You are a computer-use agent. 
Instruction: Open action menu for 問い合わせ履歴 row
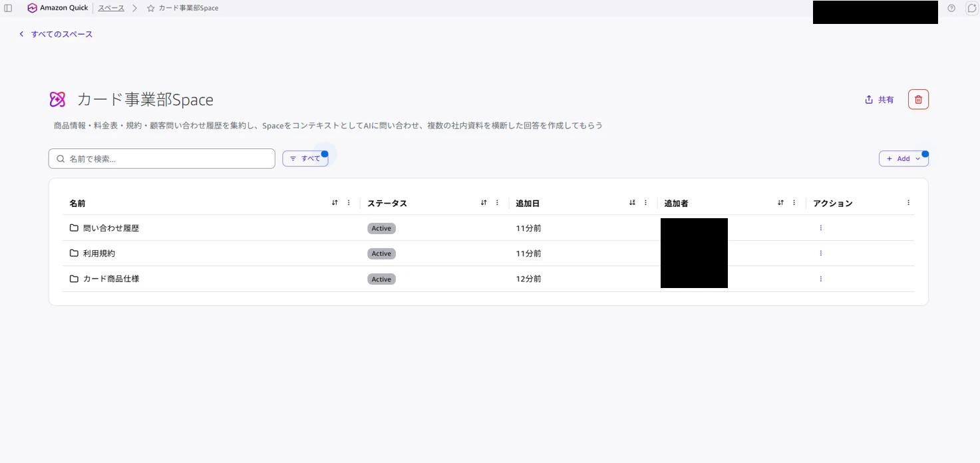click(x=820, y=228)
